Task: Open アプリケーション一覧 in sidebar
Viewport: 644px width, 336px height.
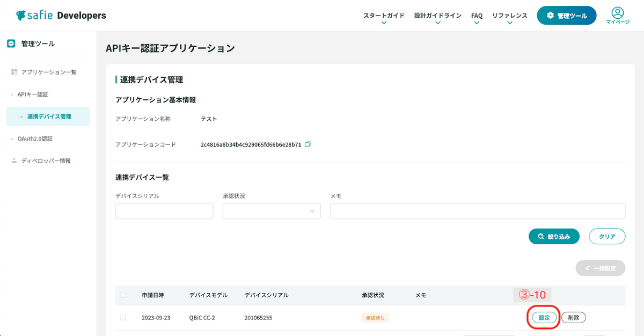Action: point(48,72)
